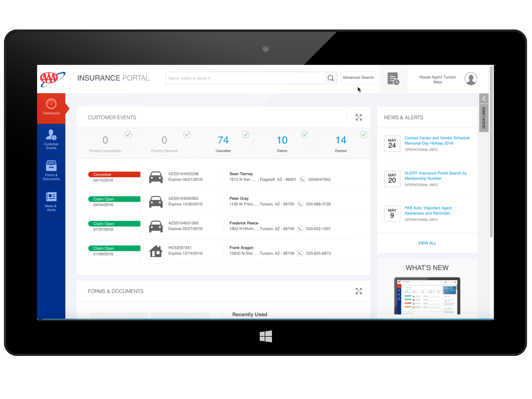Open the recent activity document icon
This screenshot has height=399, width=532.
click(393, 79)
